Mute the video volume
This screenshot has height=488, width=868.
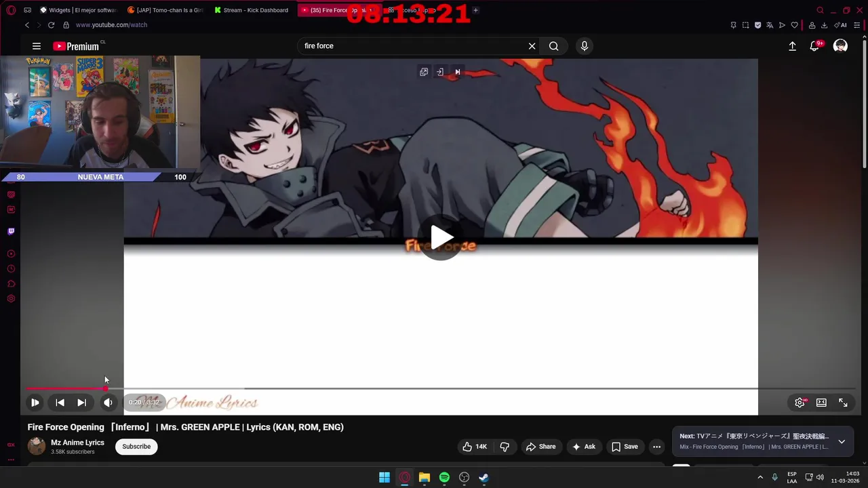coord(108,403)
